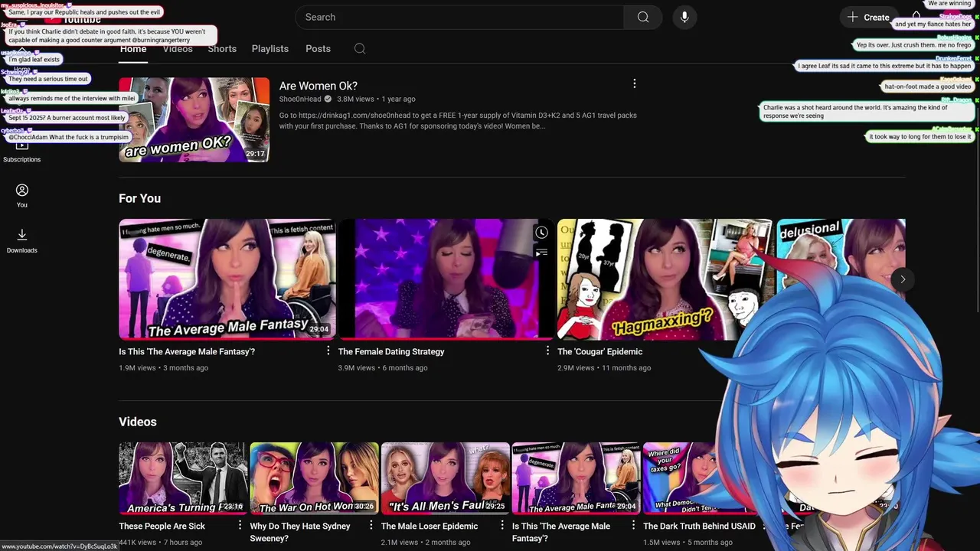Open options for The Male Loser Epidemic video
This screenshot has width=980, height=551.
tap(503, 525)
